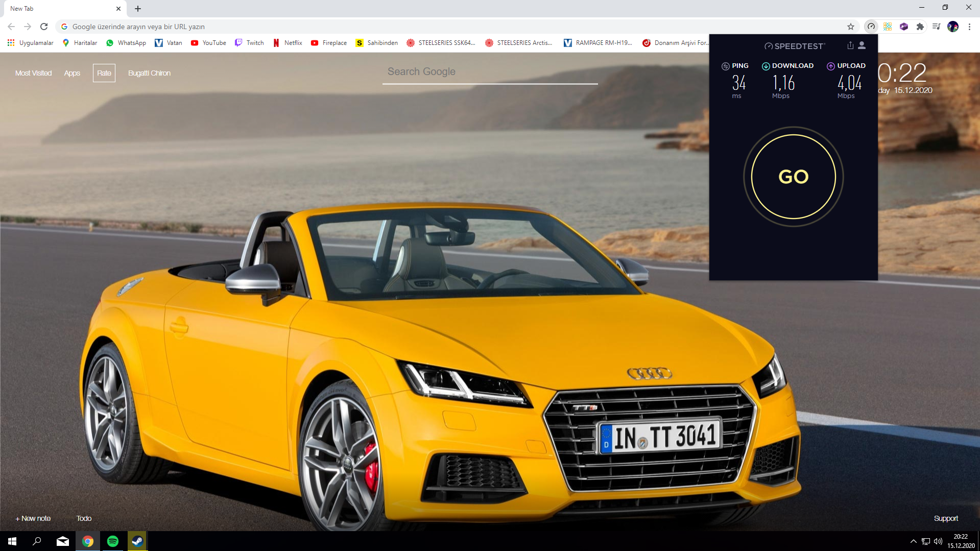Open the Support link
This screenshot has width=980, height=551.
(946, 518)
